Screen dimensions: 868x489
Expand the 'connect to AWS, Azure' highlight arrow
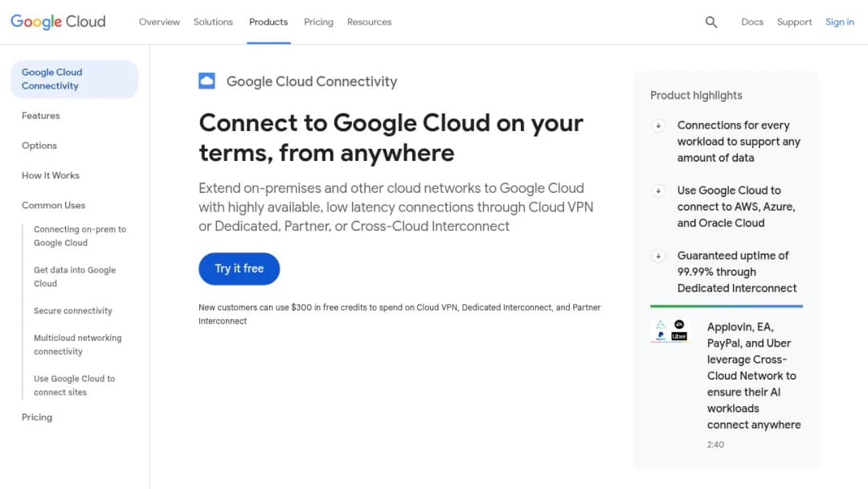click(x=658, y=191)
